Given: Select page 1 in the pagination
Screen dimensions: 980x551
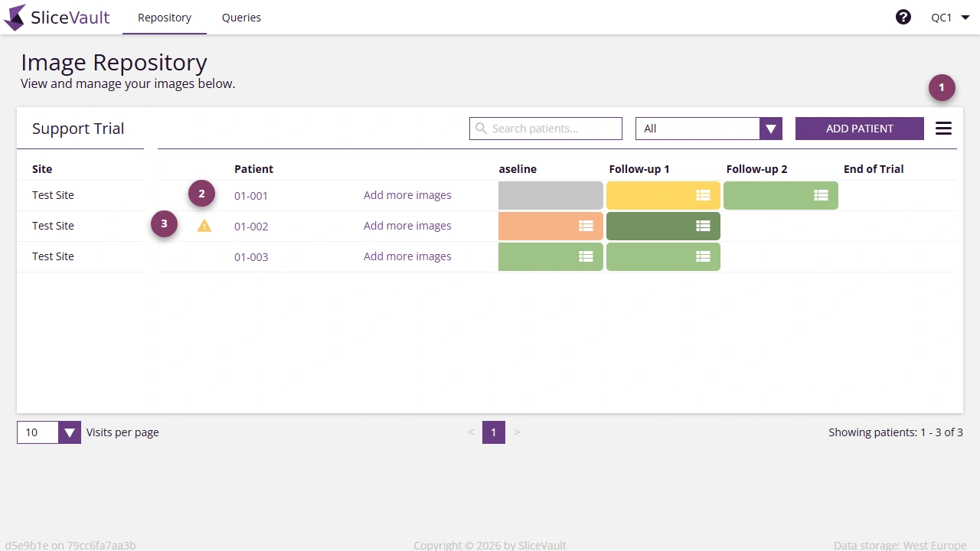Looking at the screenshot, I should click(494, 432).
